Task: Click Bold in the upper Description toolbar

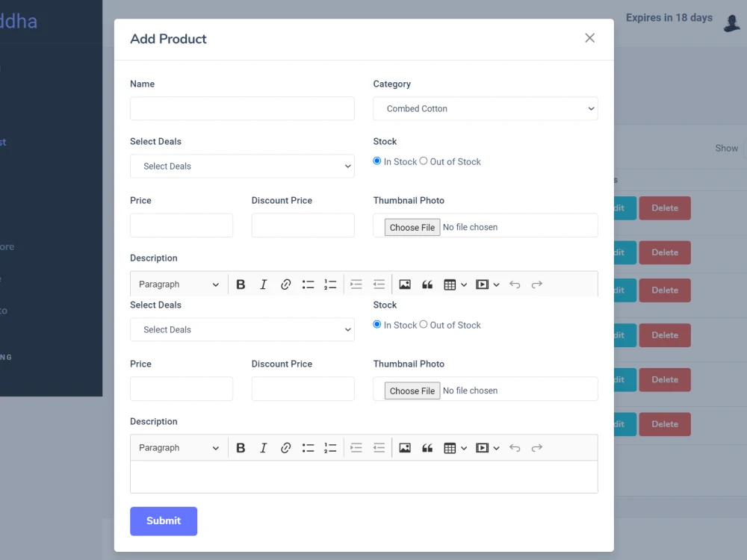Action: pos(241,284)
